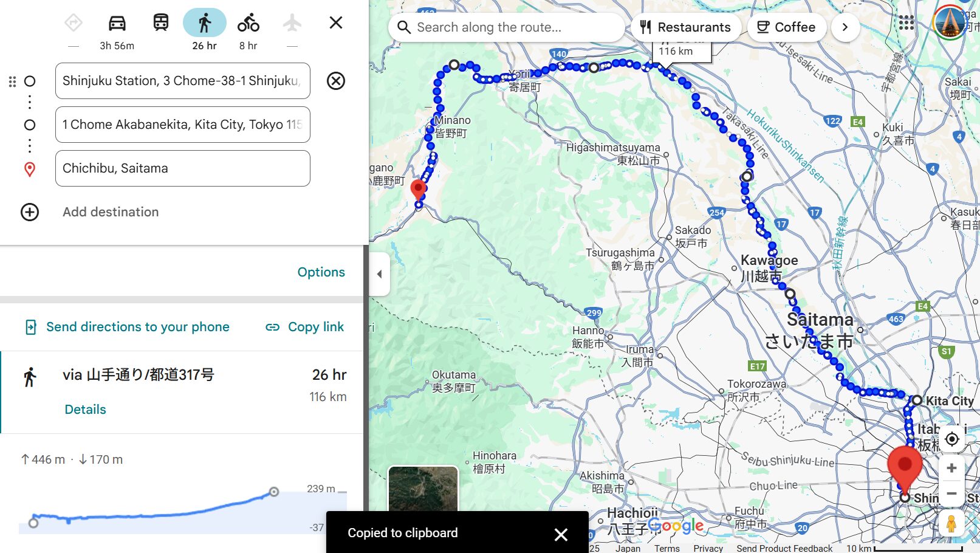Switch to cycling travel mode
Image resolution: width=980 pixels, height=553 pixels.
[248, 24]
